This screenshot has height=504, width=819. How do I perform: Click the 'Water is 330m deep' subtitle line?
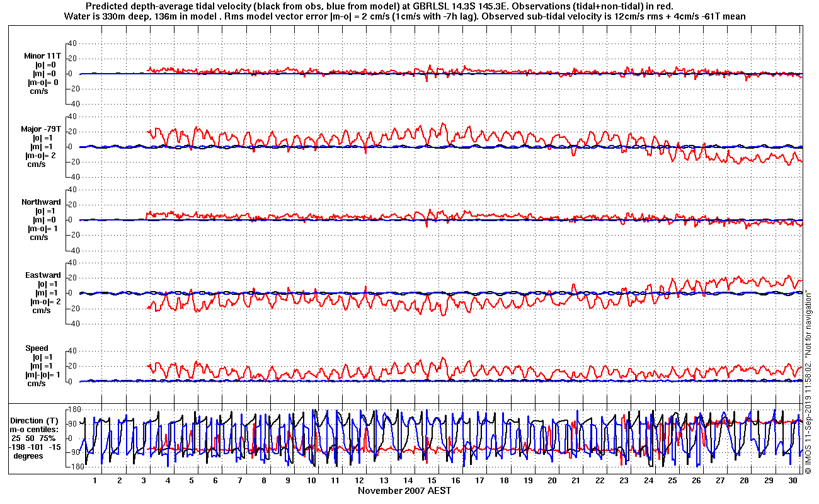(405, 16)
